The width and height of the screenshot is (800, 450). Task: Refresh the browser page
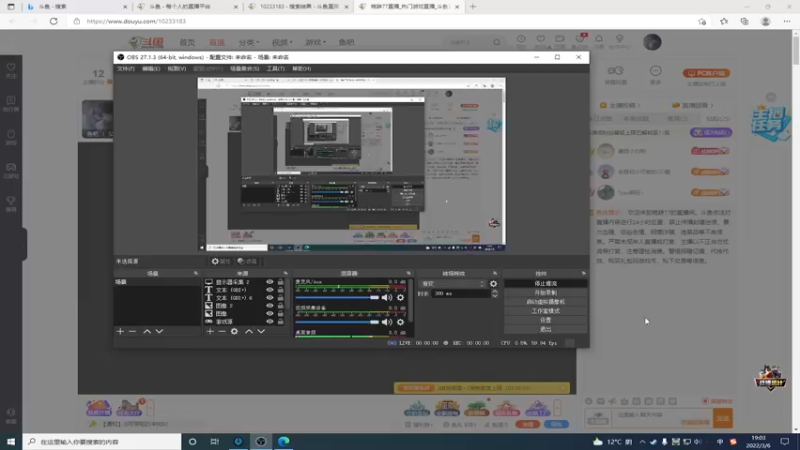coord(54,21)
